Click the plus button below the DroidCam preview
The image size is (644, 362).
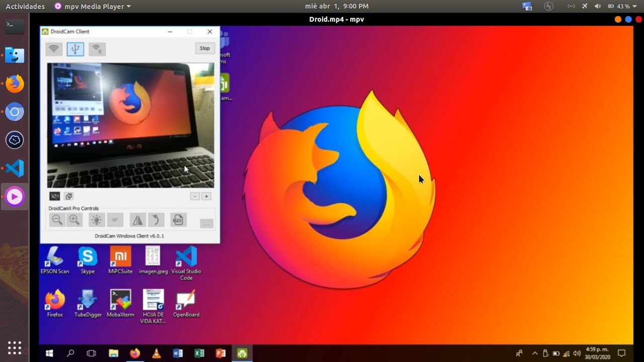tap(206, 197)
